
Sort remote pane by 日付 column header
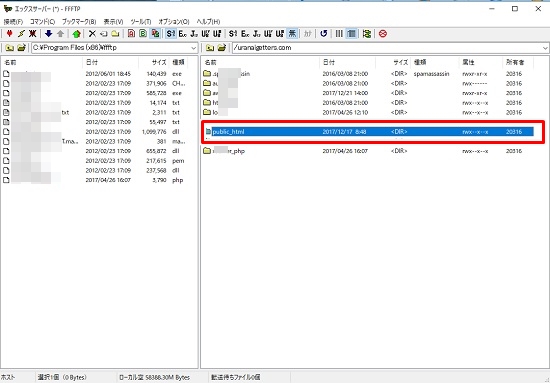(x=348, y=62)
